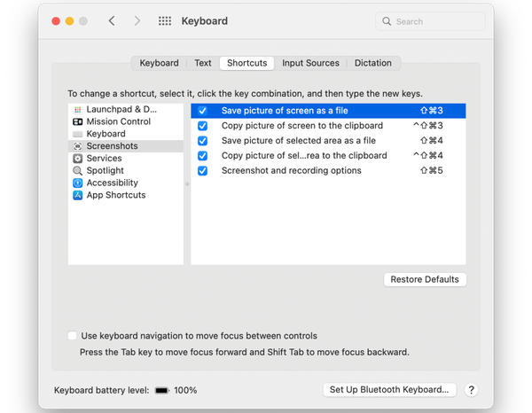Switch to the Input Sources tab

coord(311,63)
